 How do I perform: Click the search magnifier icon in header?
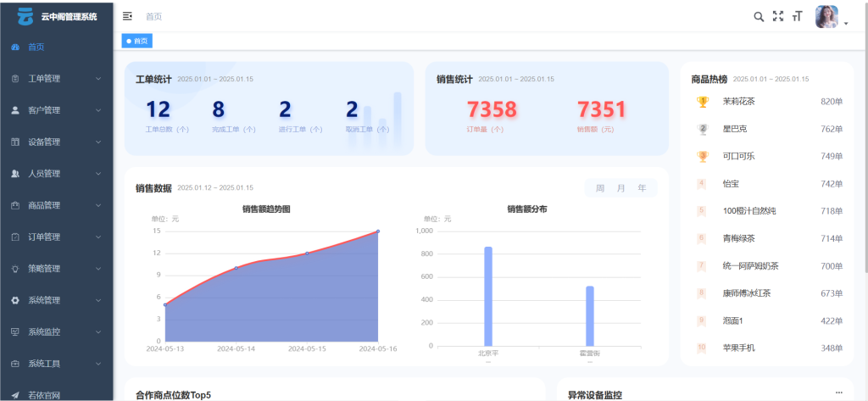pos(759,16)
